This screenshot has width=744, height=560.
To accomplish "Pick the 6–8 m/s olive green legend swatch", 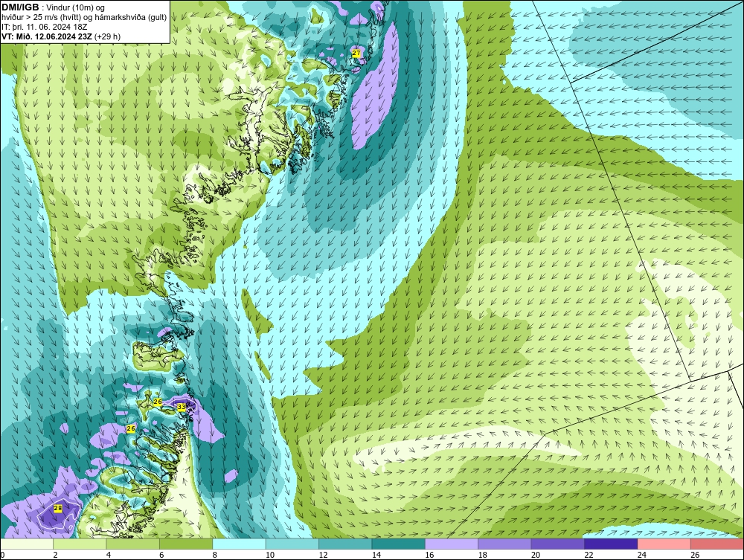I will point(186,544).
